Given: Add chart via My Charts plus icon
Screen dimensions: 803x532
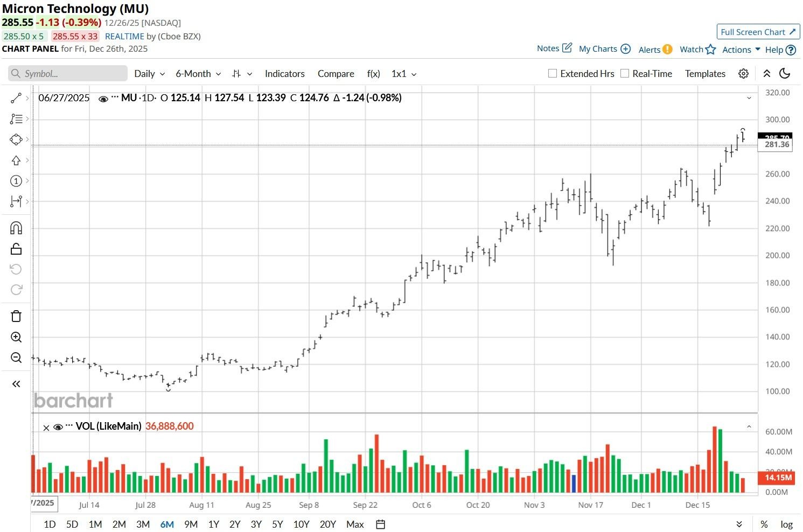Looking at the screenshot, I should coord(625,48).
